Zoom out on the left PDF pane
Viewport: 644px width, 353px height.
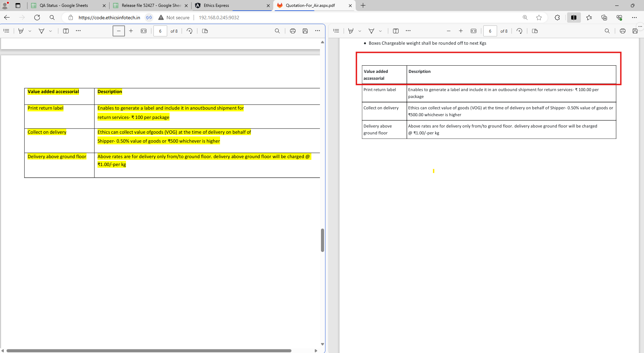click(x=119, y=31)
